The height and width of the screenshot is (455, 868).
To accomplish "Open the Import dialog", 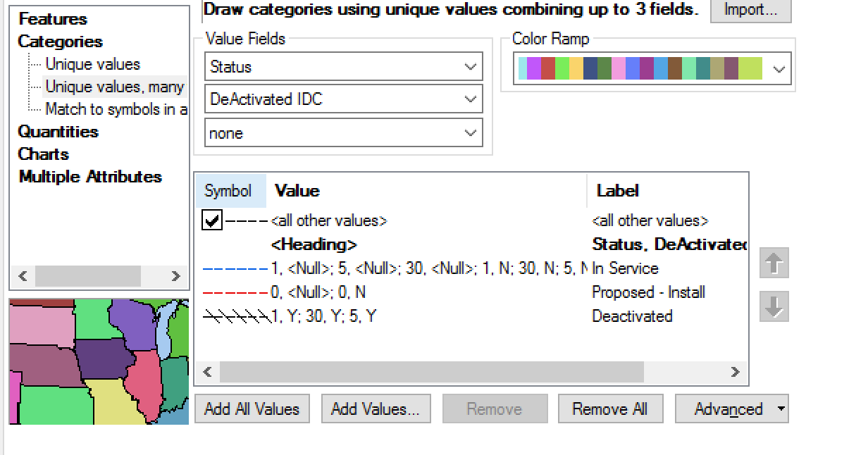I will point(750,11).
